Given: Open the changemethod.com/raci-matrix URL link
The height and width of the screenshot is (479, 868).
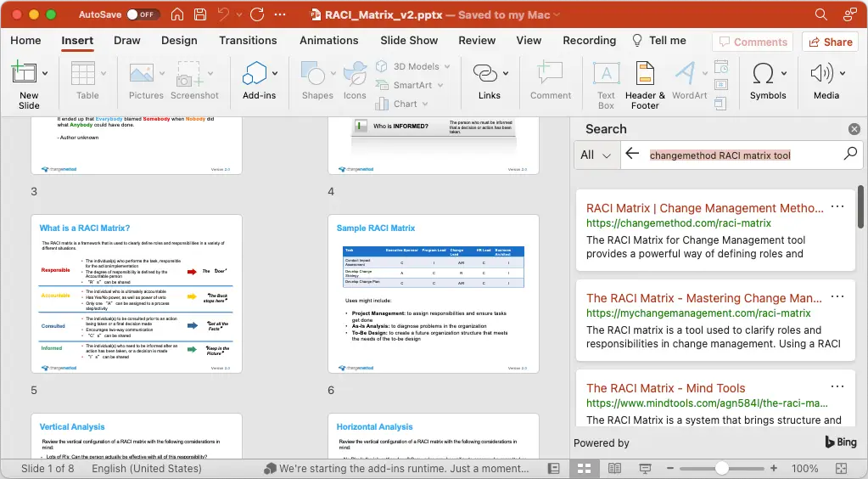Looking at the screenshot, I should pyautogui.click(x=679, y=223).
